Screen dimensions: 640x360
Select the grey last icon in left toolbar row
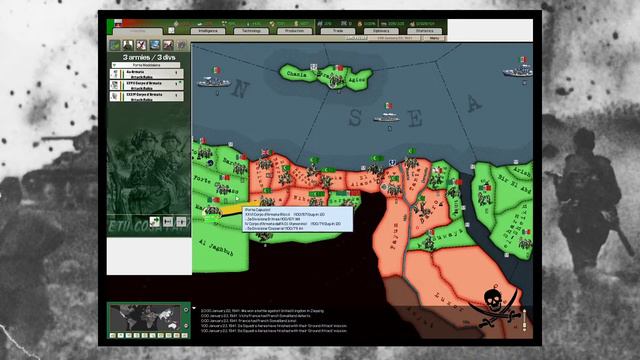[x=181, y=45]
